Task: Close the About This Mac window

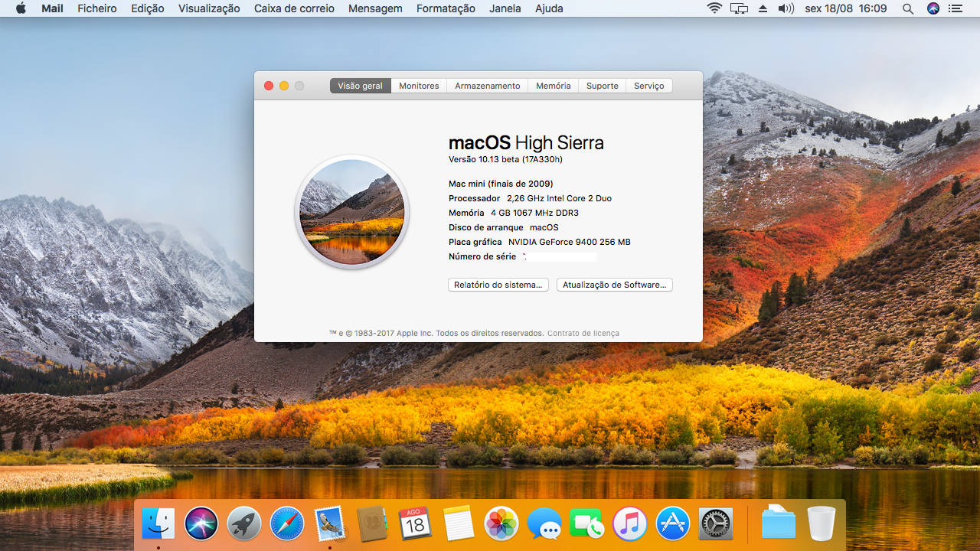Action: pyautogui.click(x=269, y=86)
